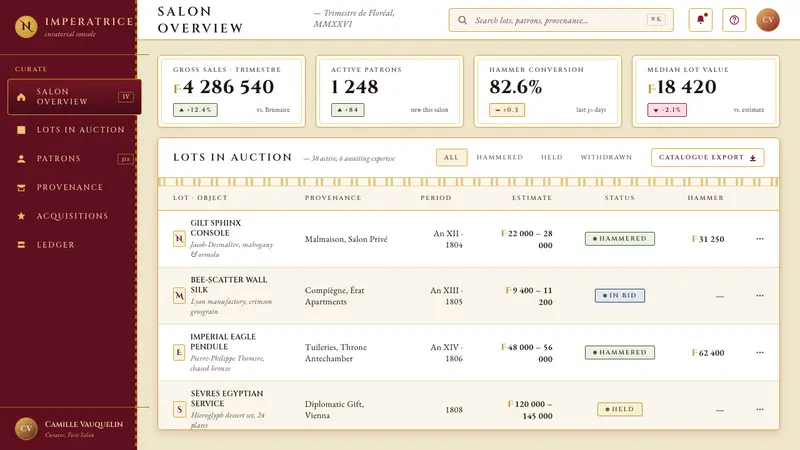The width and height of the screenshot is (800, 450).
Task: Click Tuileries, Throne Antechamber provenance
Action: coord(336,353)
